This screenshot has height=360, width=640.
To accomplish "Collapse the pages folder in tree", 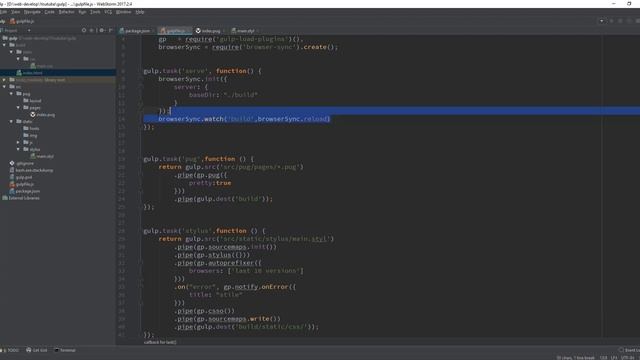I will pos(18,107).
